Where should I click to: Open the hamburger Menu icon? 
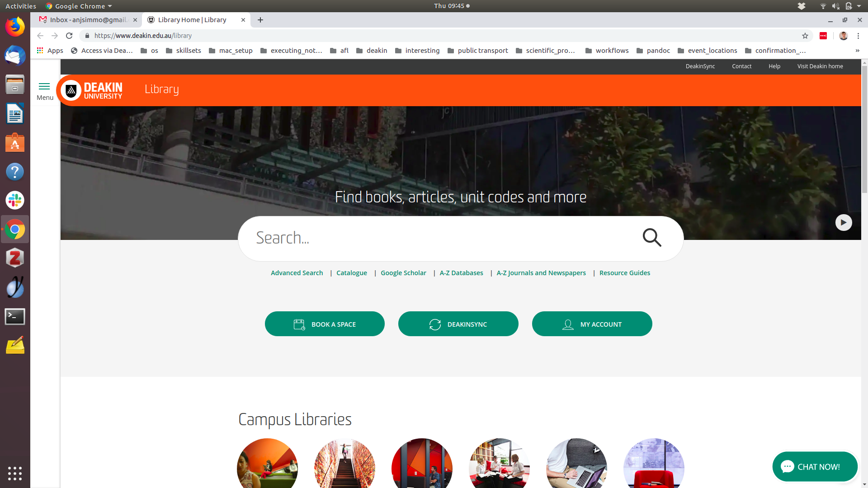44,87
